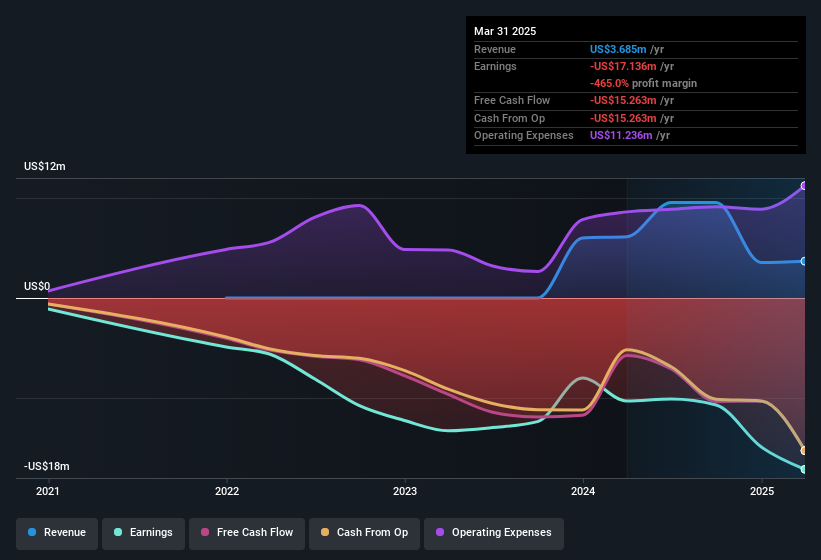
Task: Click the 2025 x-axis label
Action: coord(762,491)
